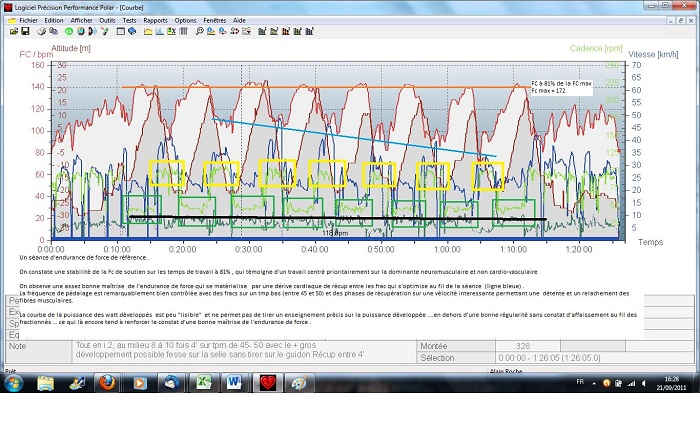Open the Afficher menu
700x434 pixels.
tap(81, 21)
